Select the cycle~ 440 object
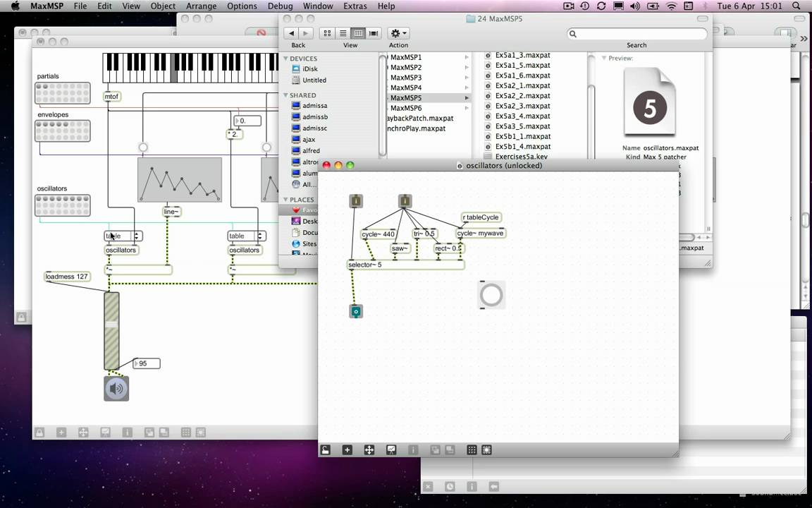Image resolution: width=812 pixels, height=508 pixels. (379, 234)
